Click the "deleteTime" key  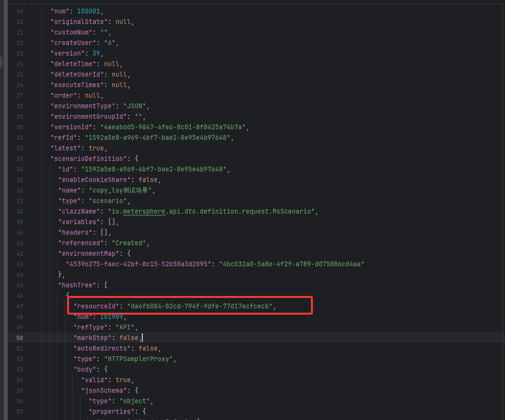click(x=73, y=64)
